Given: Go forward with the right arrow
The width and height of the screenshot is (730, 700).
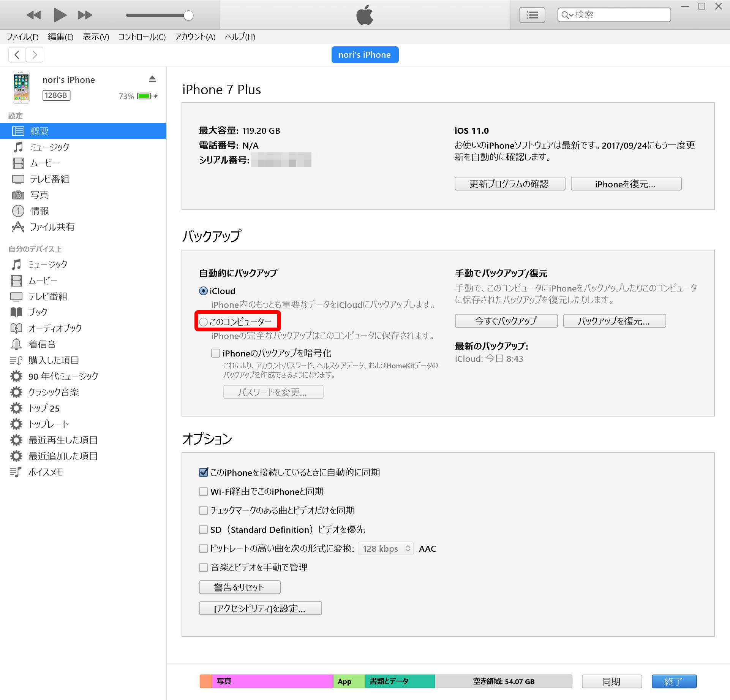Looking at the screenshot, I should [35, 55].
